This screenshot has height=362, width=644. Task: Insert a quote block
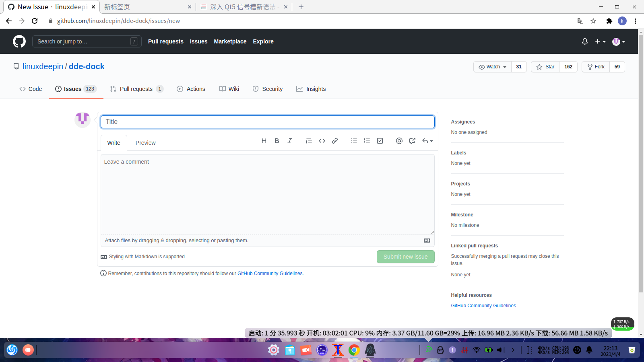click(x=309, y=141)
